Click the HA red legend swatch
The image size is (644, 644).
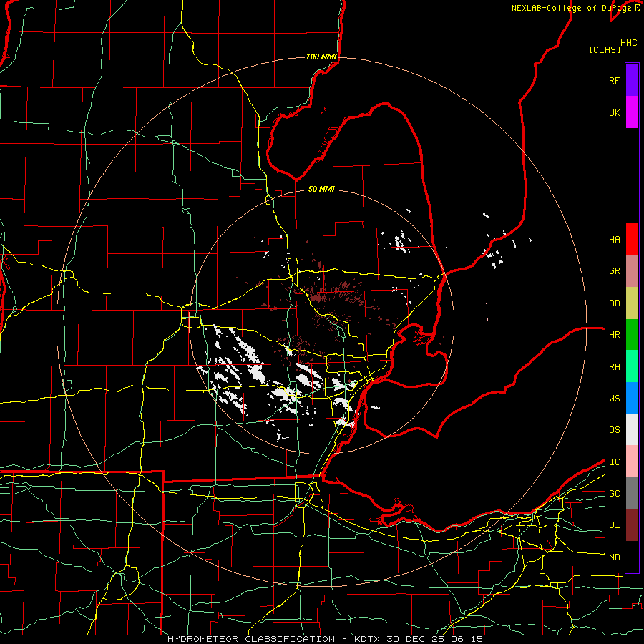(x=632, y=239)
